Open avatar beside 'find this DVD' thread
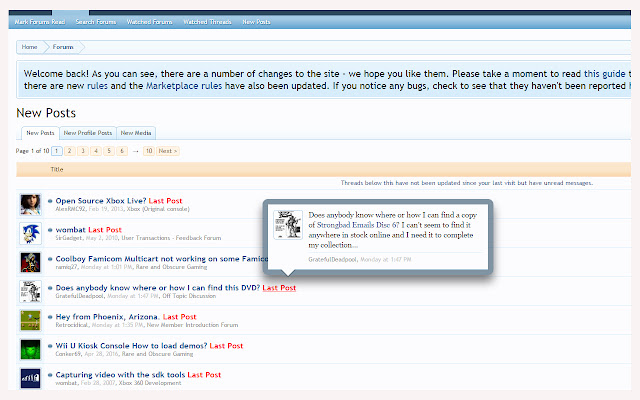 point(31,292)
